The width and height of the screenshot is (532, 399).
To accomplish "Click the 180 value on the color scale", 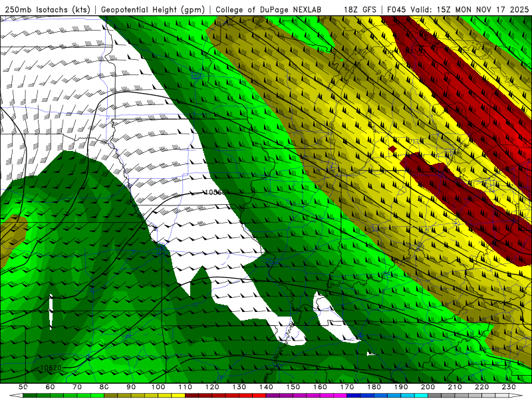I will 374,387.
